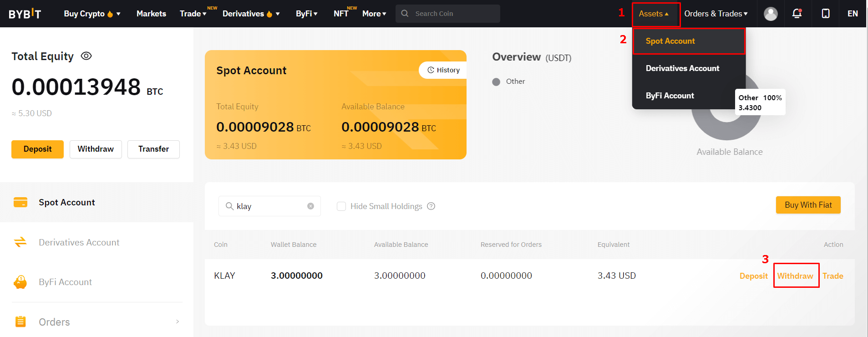Open Spot Account in the sidebar
The height and width of the screenshot is (337, 868).
(96, 202)
